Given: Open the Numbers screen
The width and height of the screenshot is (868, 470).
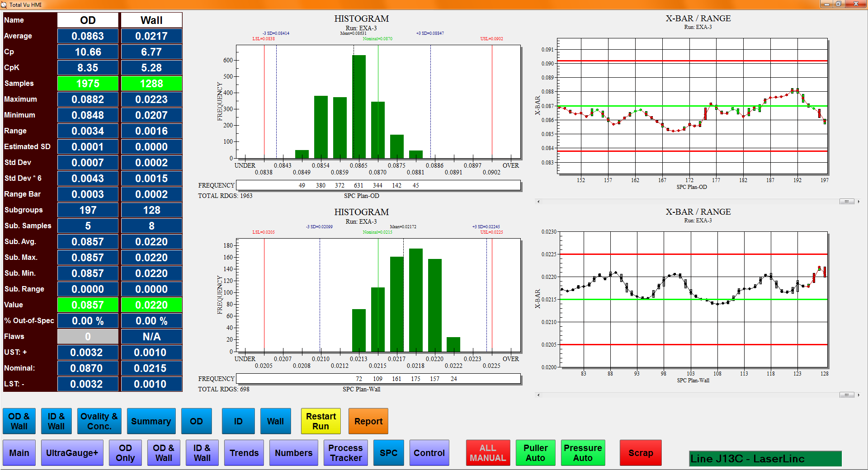Looking at the screenshot, I should click(x=293, y=453).
